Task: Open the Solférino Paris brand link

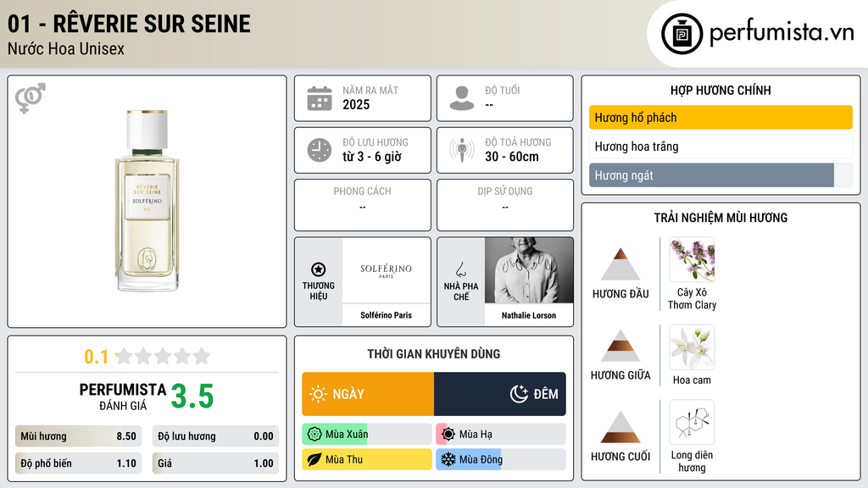Action: click(387, 315)
